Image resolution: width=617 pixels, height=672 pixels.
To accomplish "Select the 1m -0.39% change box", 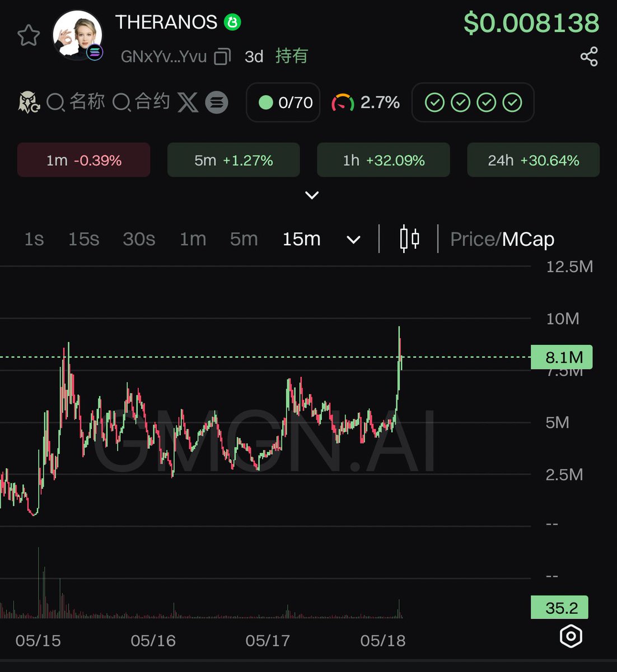I will point(84,160).
